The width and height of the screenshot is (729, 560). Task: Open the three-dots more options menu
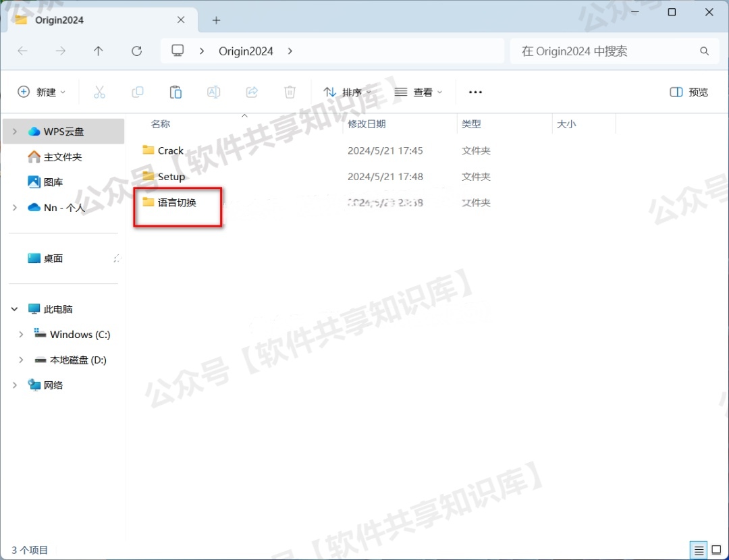pos(475,92)
